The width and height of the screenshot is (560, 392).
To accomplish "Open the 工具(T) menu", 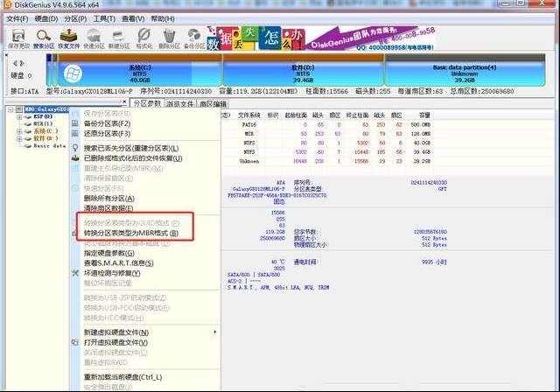I will [x=104, y=18].
